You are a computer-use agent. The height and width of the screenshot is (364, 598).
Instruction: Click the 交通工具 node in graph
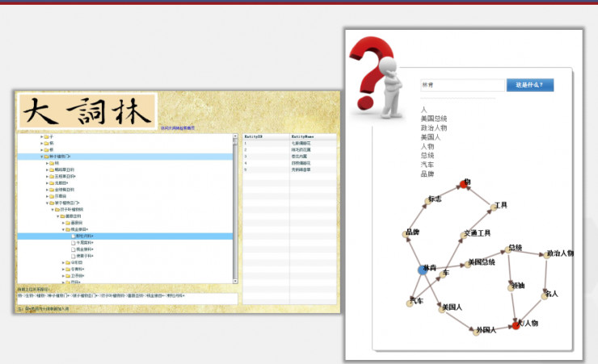click(465, 235)
